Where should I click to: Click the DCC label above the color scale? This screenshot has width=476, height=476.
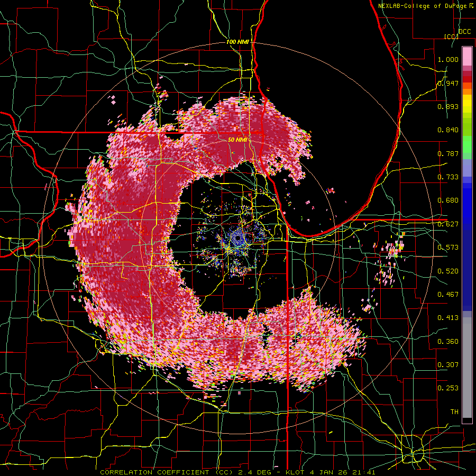coord(464,32)
